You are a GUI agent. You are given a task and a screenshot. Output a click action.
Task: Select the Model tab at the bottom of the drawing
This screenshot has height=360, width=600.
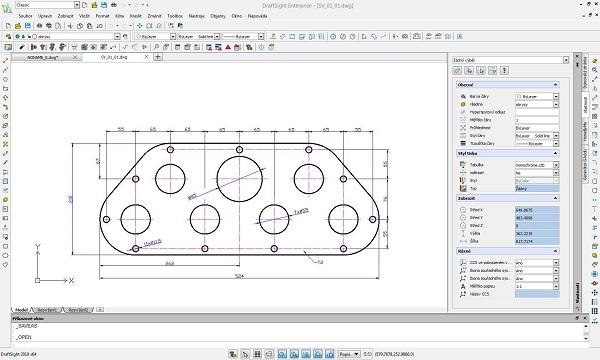click(x=21, y=310)
